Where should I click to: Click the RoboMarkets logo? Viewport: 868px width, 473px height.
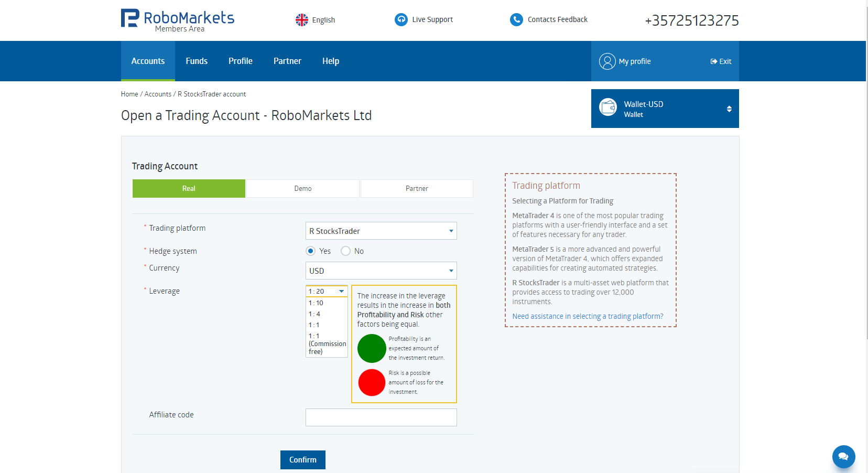click(178, 20)
